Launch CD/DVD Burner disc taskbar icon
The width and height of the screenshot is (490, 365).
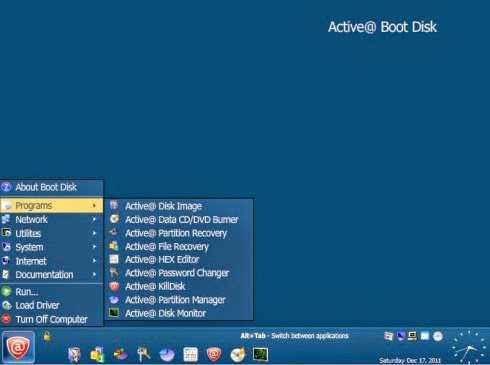(x=238, y=354)
